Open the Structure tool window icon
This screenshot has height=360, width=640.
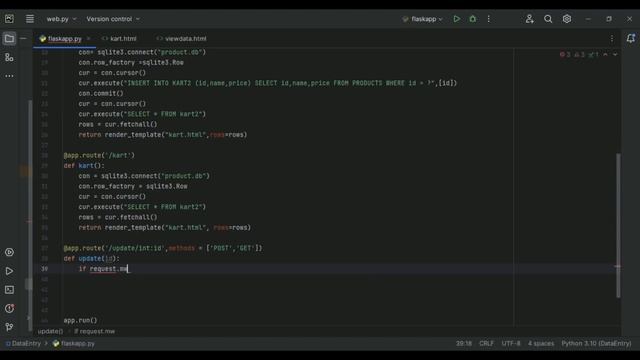point(9,57)
